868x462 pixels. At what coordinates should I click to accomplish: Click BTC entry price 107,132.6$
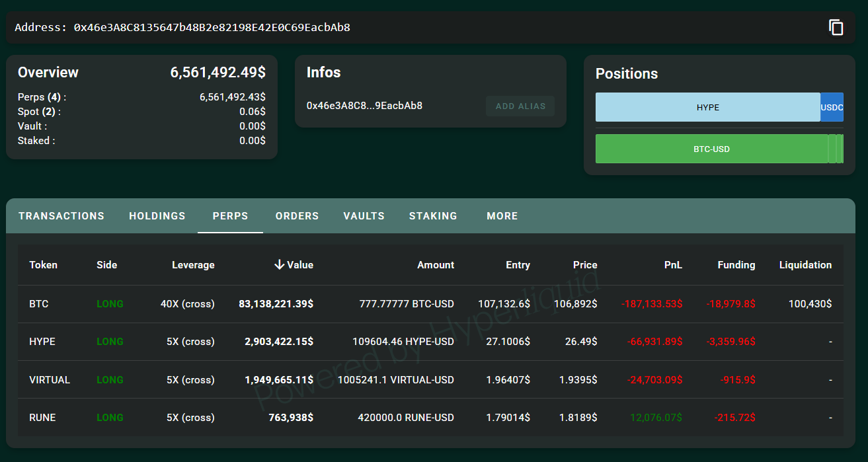(504, 304)
